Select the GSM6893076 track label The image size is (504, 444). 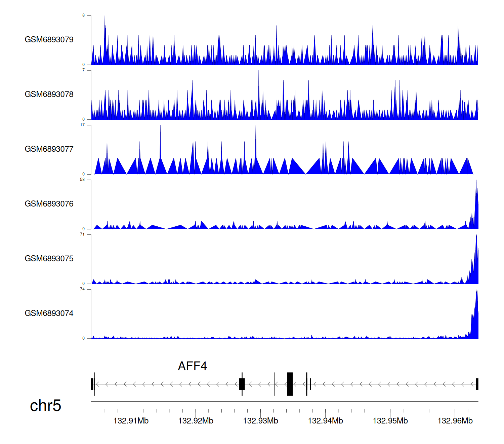click(x=49, y=204)
